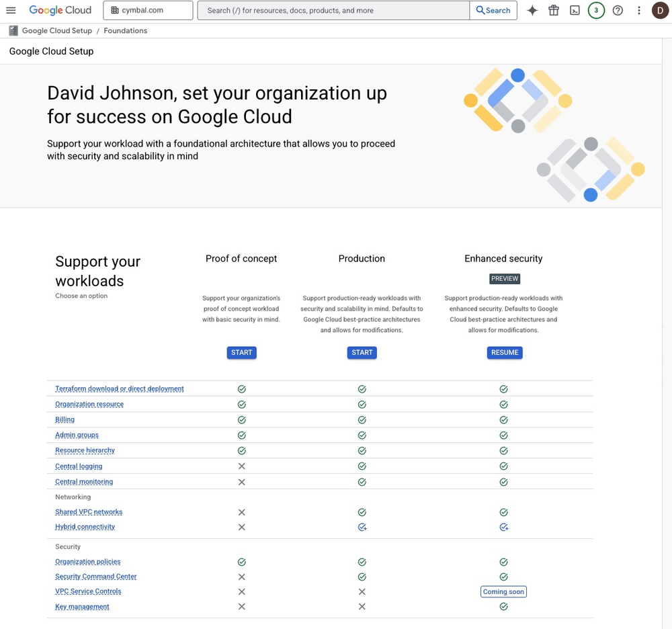Open notifications badge showing 3
The width and height of the screenshot is (672, 629).
595,10
